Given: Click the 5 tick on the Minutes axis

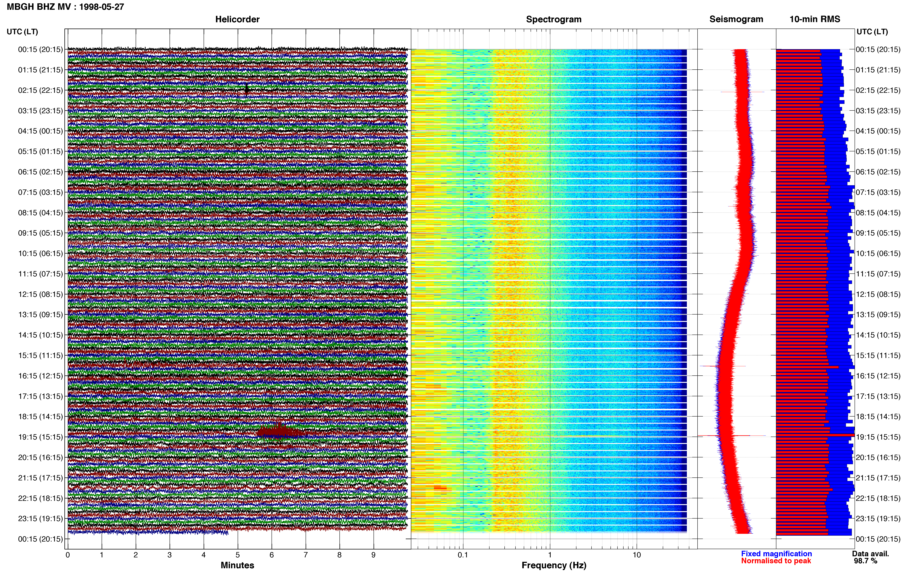Looking at the screenshot, I should click(x=238, y=555).
